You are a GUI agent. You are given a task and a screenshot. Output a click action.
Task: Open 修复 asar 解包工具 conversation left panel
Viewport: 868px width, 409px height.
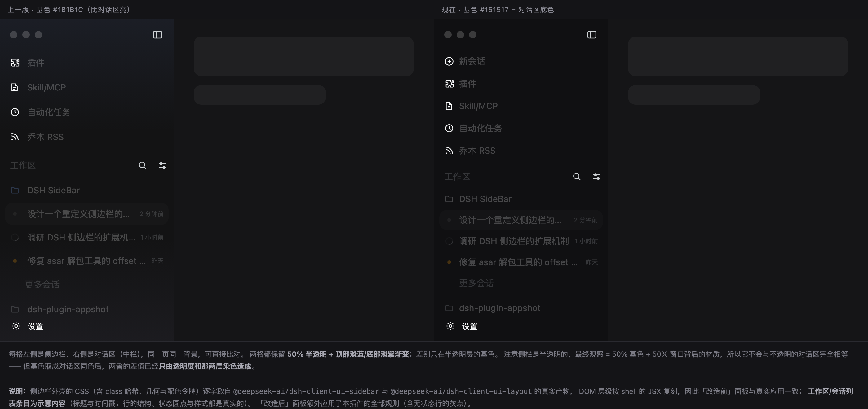point(87,261)
